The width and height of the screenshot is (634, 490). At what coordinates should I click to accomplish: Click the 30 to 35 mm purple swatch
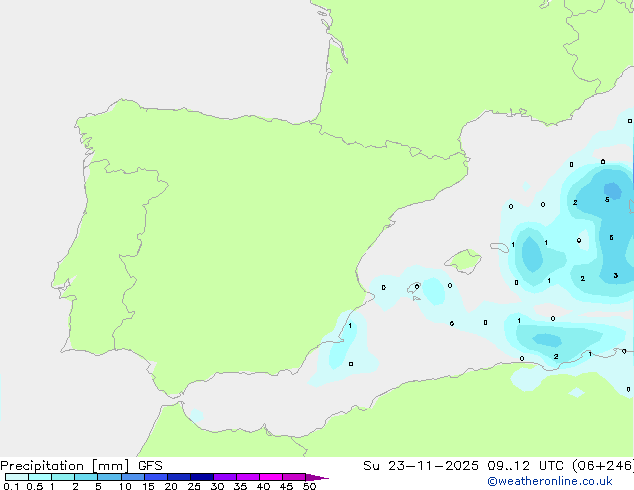pos(225,477)
